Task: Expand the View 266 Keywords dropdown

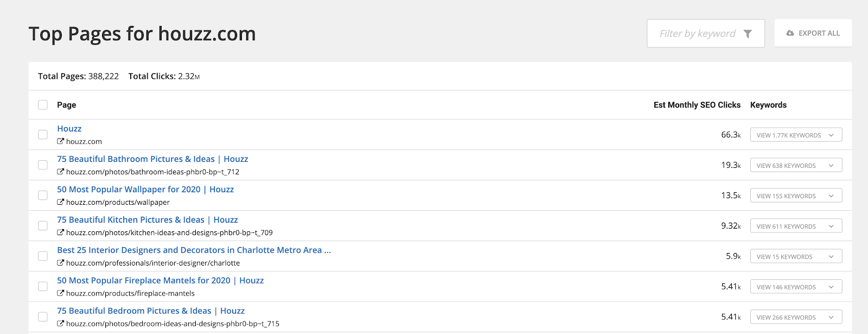Action: pyautogui.click(x=796, y=318)
